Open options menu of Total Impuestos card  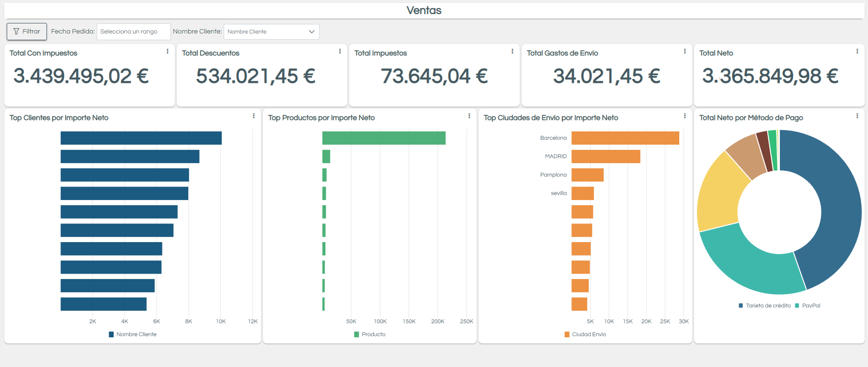point(512,51)
